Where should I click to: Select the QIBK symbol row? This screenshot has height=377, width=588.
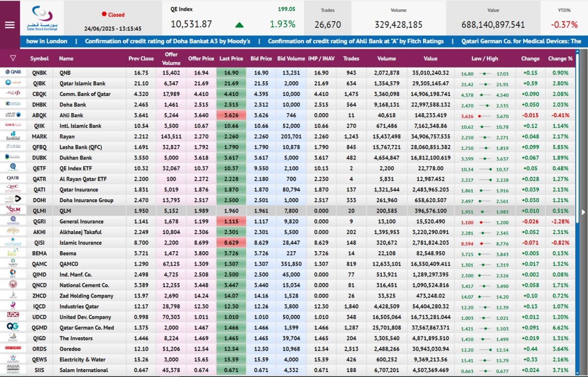39,84
